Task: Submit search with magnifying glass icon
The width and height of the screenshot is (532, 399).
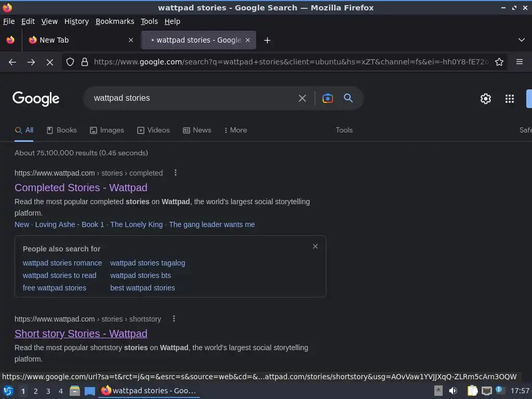Action: [348, 98]
